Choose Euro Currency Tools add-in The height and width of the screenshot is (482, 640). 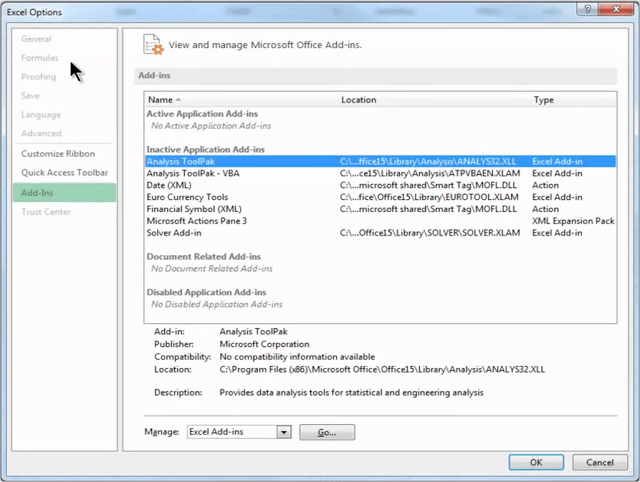pos(187,197)
